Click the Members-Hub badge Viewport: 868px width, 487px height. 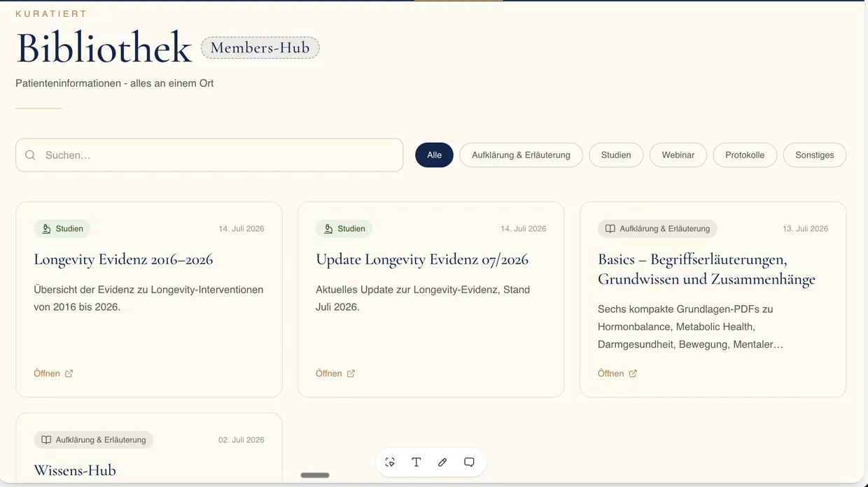260,48
